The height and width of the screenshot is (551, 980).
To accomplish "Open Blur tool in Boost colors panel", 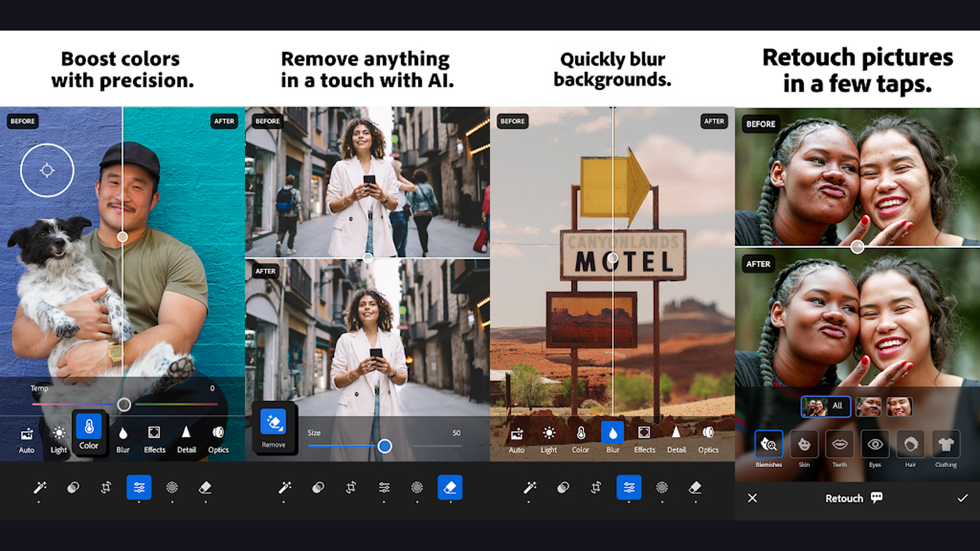I will (x=123, y=440).
